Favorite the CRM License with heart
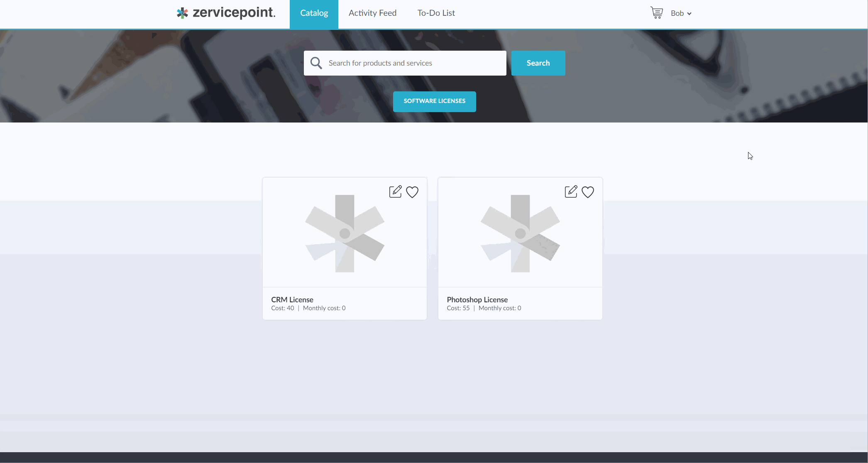 click(412, 192)
